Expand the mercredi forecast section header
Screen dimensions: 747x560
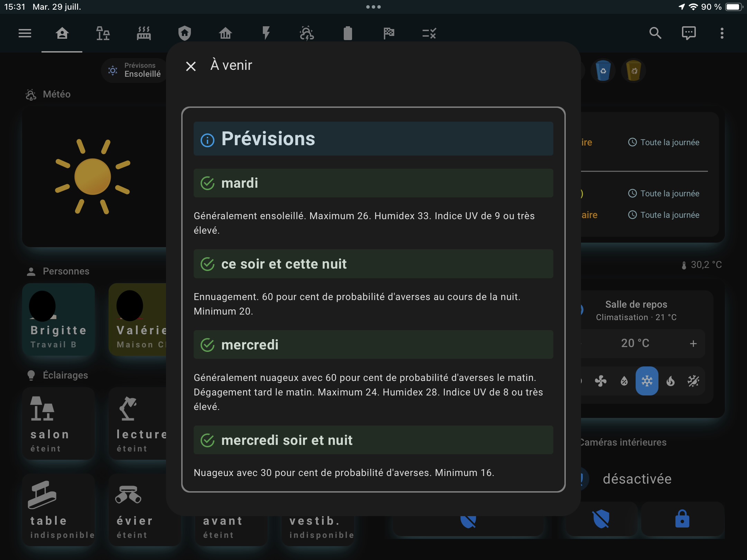tap(373, 345)
